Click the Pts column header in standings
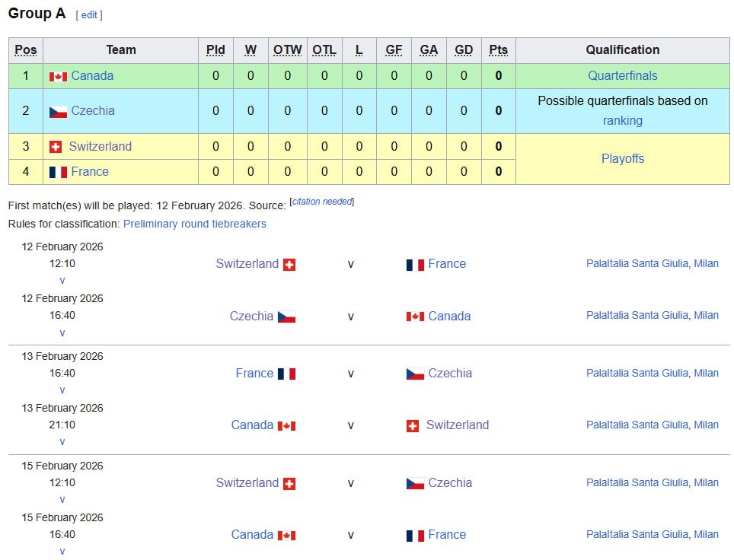This screenshot has height=560, width=734. point(498,50)
